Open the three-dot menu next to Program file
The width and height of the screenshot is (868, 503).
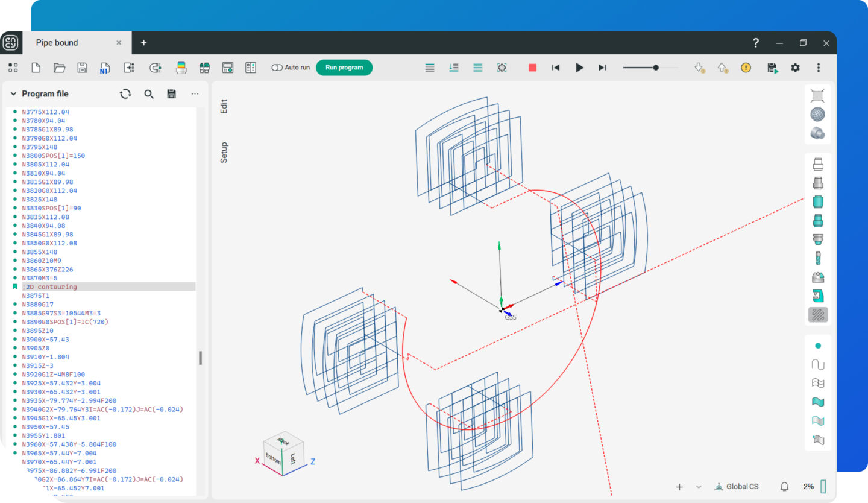(x=195, y=93)
